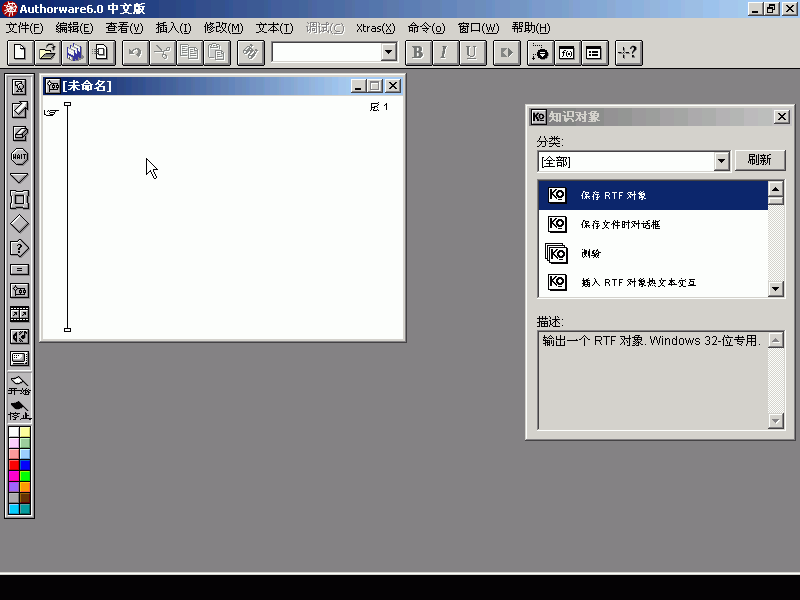Open the 文本(T) menu
Viewport: 800px width, 600px height.
(x=274, y=28)
